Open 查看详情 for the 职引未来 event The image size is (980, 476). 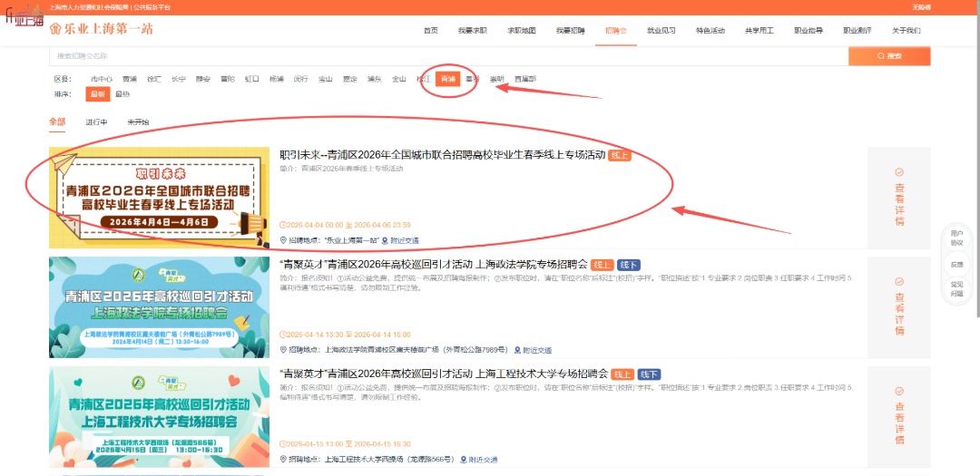898,197
